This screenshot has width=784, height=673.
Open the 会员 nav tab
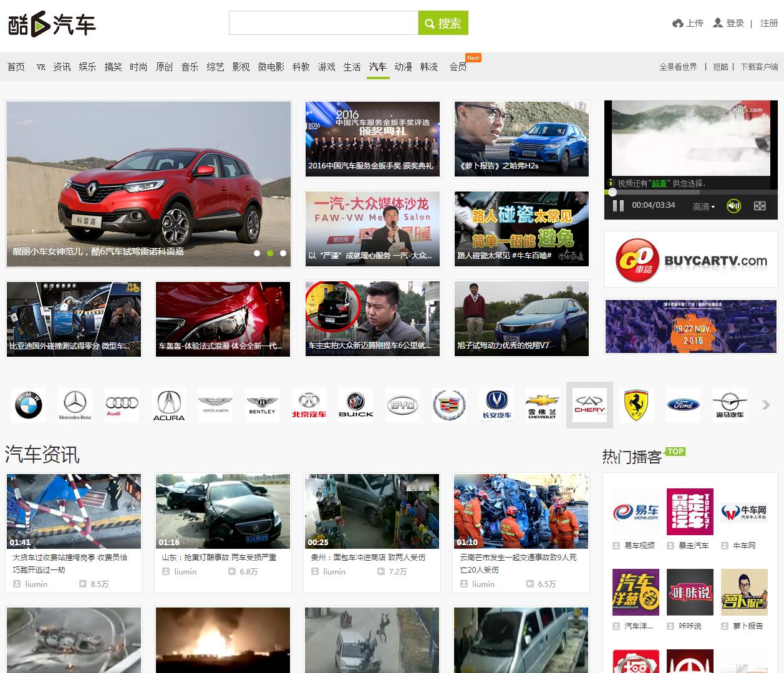point(458,67)
